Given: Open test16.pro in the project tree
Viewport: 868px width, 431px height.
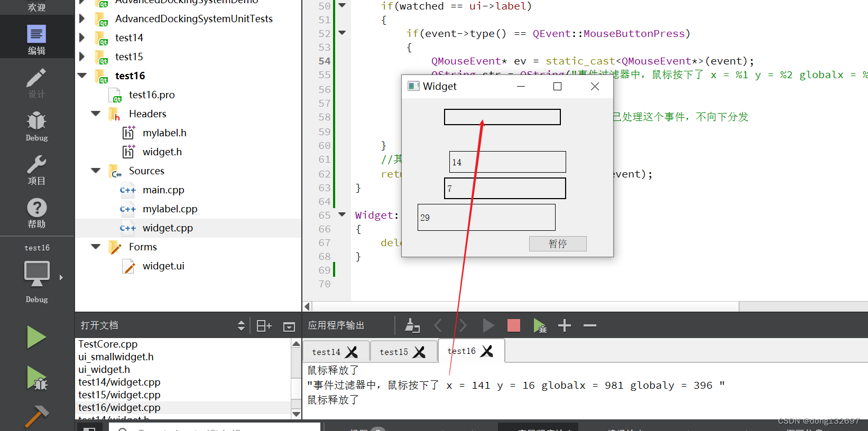Looking at the screenshot, I should tap(152, 95).
